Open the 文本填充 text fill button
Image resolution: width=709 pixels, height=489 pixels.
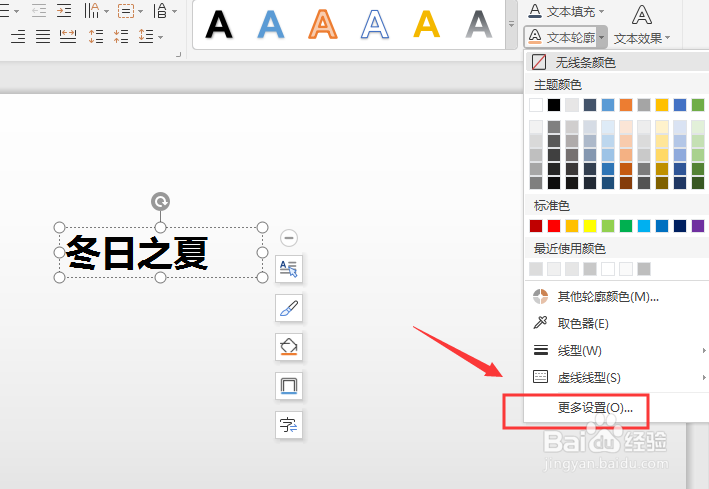point(562,11)
